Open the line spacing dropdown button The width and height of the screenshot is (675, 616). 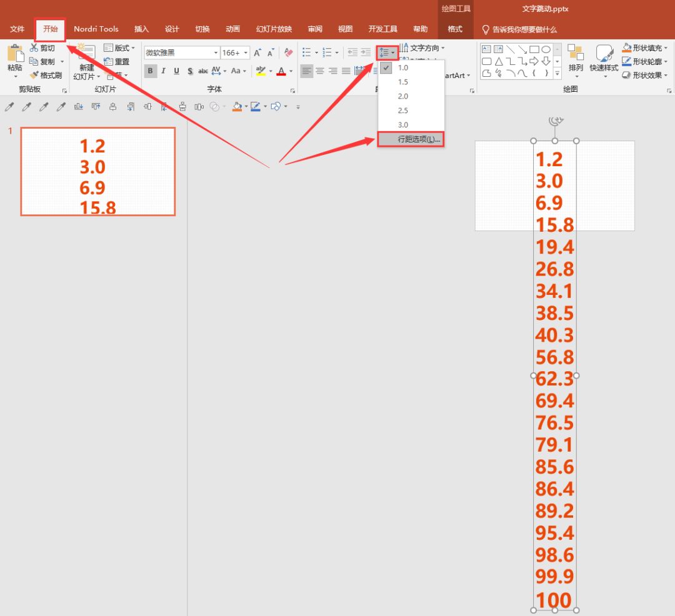(387, 52)
